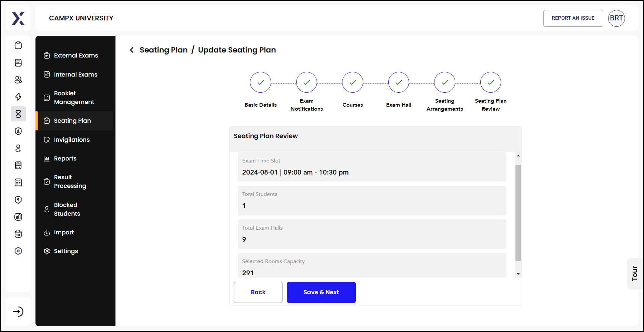
Task: Select Seating Plan in the sidebar
Action: [x=74, y=121]
